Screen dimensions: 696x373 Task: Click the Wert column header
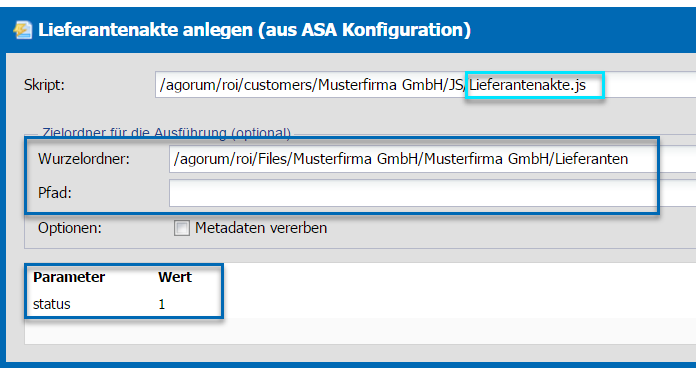tap(175, 277)
